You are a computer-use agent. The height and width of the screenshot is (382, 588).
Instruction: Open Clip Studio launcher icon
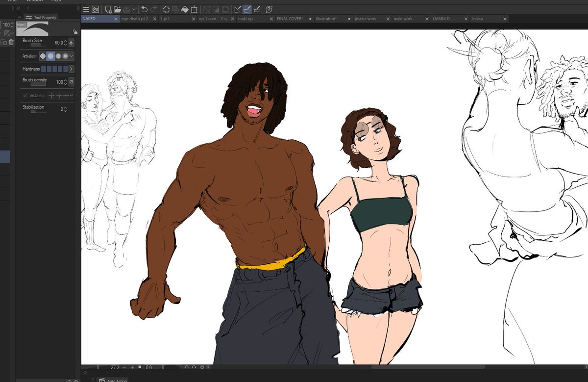[x=95, y=9]
